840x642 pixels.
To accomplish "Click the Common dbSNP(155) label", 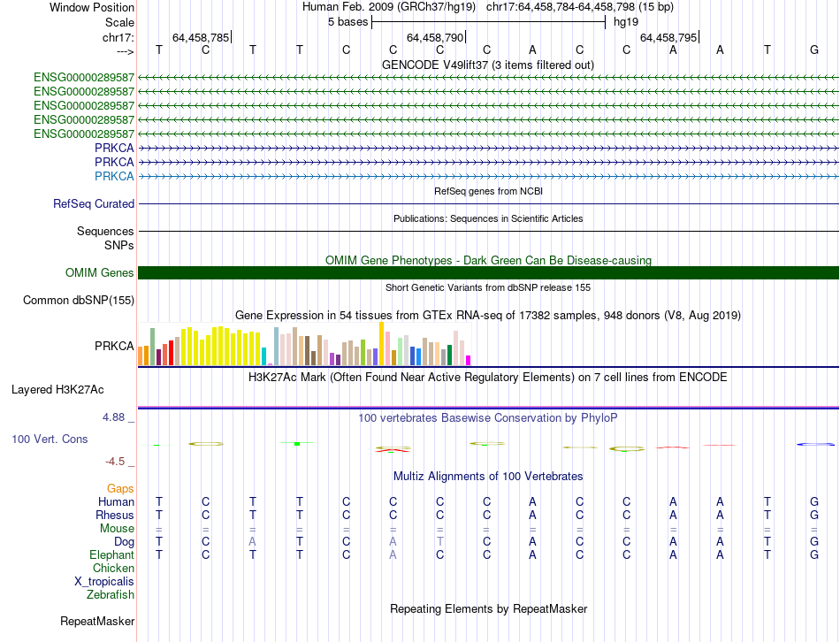I will 79,300.
